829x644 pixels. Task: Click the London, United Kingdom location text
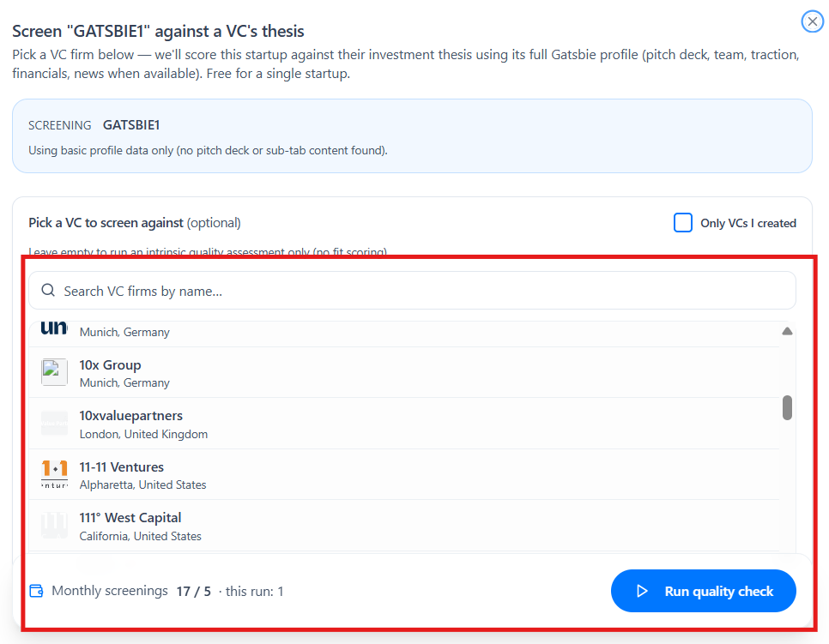coord(143,434)
